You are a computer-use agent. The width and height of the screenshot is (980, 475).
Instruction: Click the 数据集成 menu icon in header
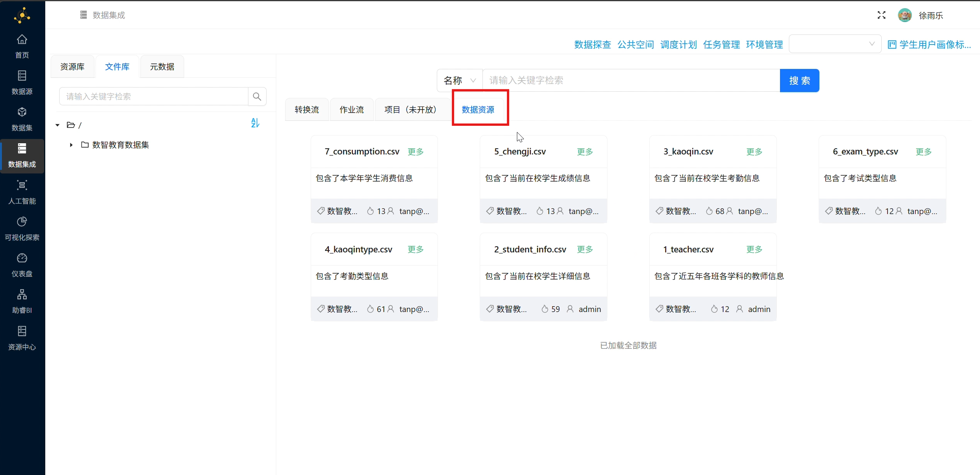(84, 15)
